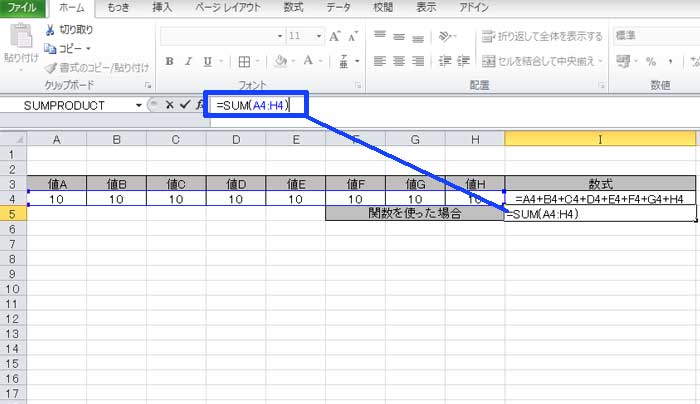Open the font color dropdown arrow
700x404 pixels.
tap(321, 61)
